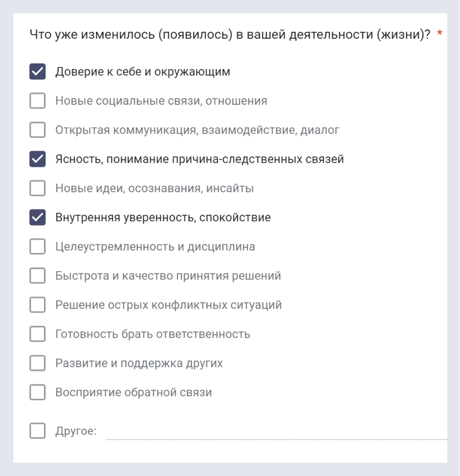
Task: Check the 'Новые идеи, осознавания, инсайты' box
Action: (37, 189)
